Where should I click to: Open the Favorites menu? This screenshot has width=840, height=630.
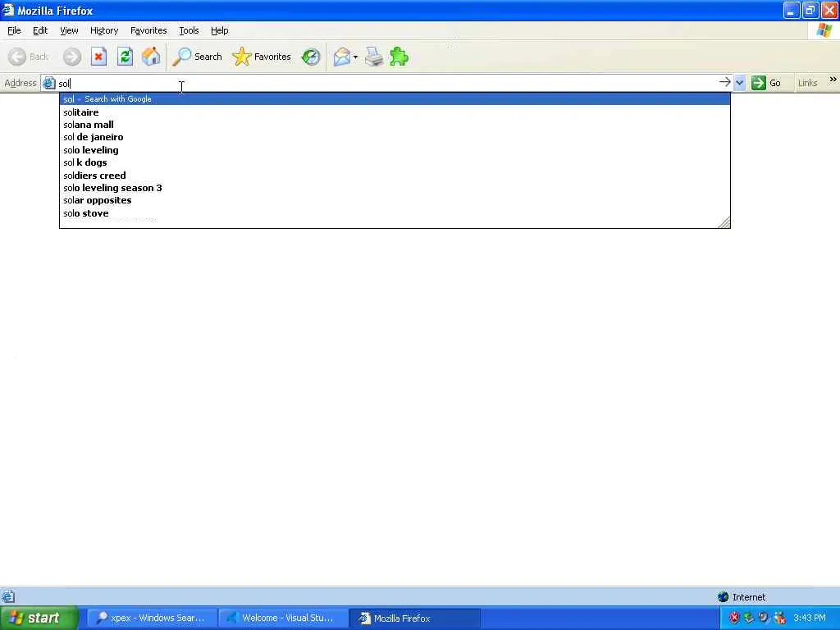pos(148,30)
